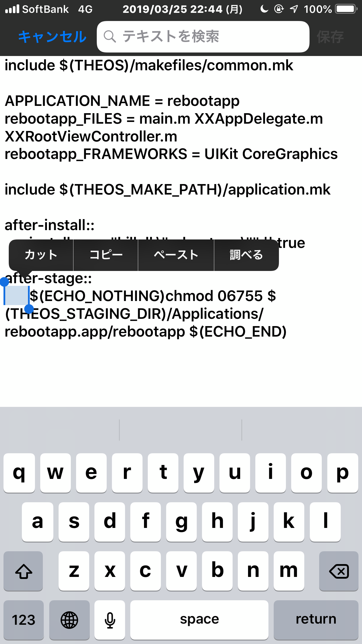This screenshot has height=644, width=362.
Task: Tap the line 'rebootapp_FRAMEWORKS = UIKit CoreGraphics'
Action: 171,154
